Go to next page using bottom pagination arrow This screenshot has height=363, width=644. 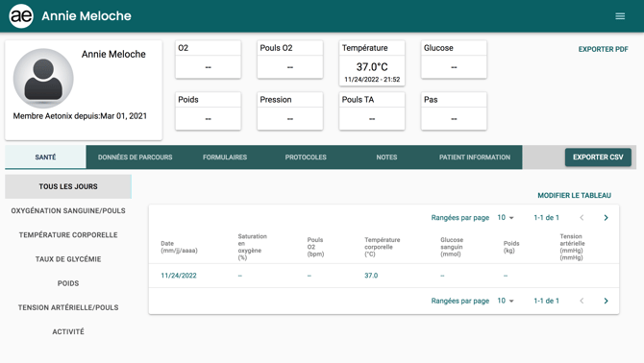pyautogui.click(x=606, y=302)
